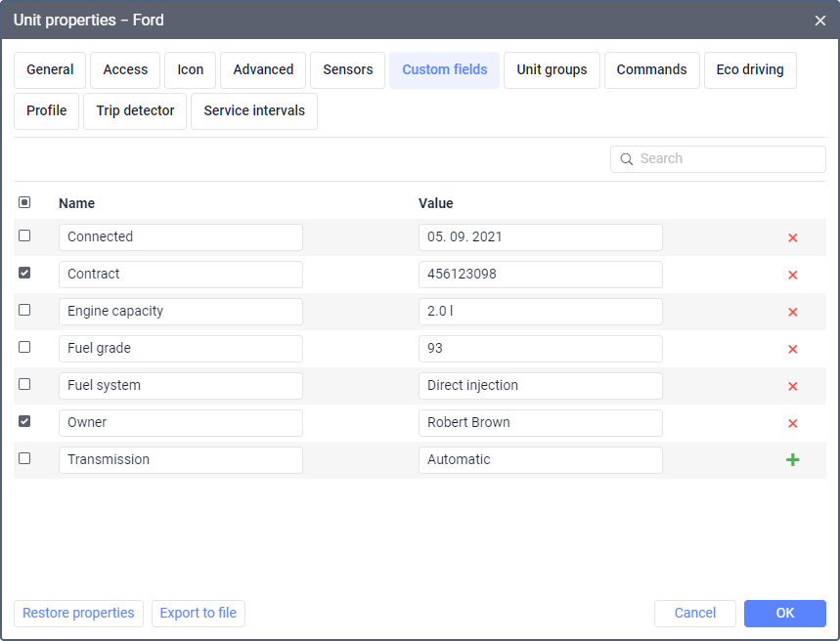Export custom fields to file

pos(199,614)
